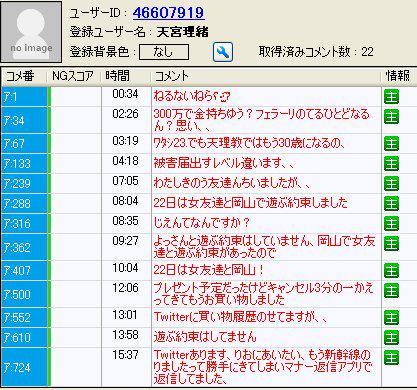
Task: Select comment number cell ア:133
Action: 24,164
